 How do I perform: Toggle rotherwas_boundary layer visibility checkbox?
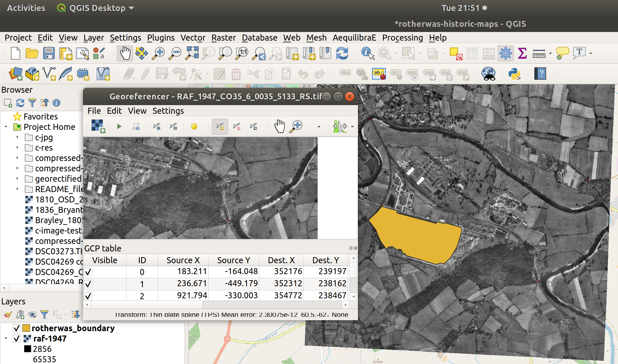17,328
